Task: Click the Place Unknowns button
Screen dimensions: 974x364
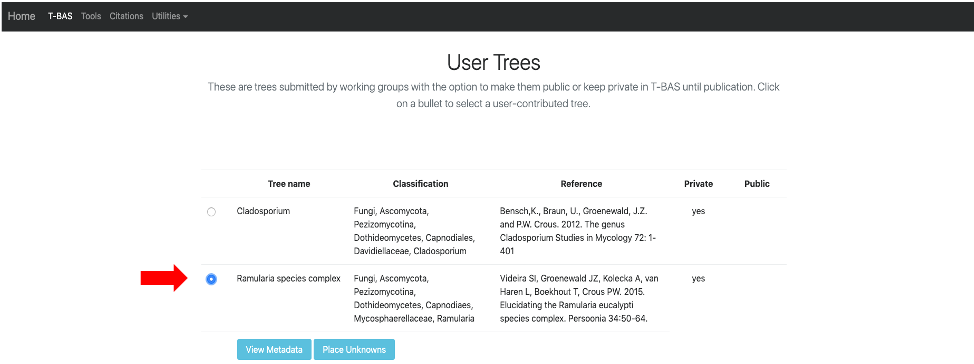Action: click(354, 350)
